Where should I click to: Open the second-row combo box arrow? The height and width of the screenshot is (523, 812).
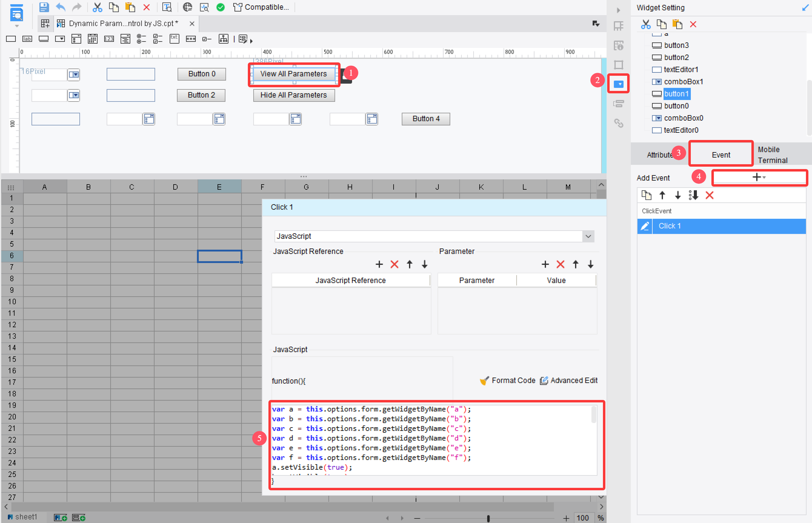74,95
